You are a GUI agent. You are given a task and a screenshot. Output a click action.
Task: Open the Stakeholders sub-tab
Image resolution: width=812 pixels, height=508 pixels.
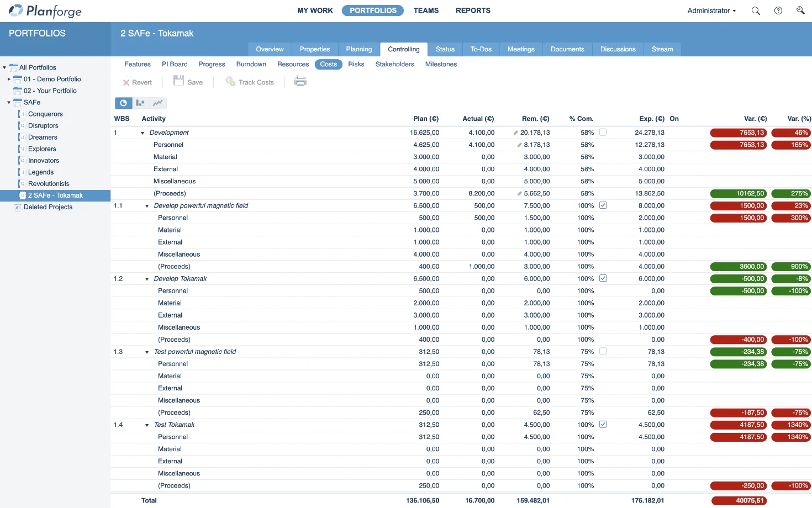coord(394,64)
